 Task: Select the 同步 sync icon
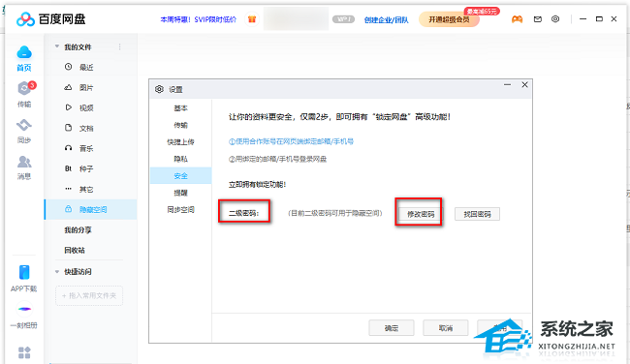click(x=24, y=125)
